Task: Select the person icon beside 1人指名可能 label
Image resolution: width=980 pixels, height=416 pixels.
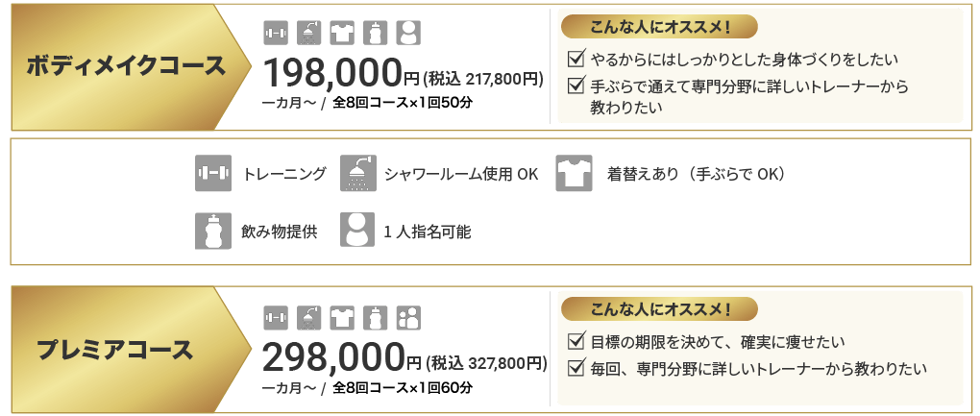Action: [x=357, y=231]
